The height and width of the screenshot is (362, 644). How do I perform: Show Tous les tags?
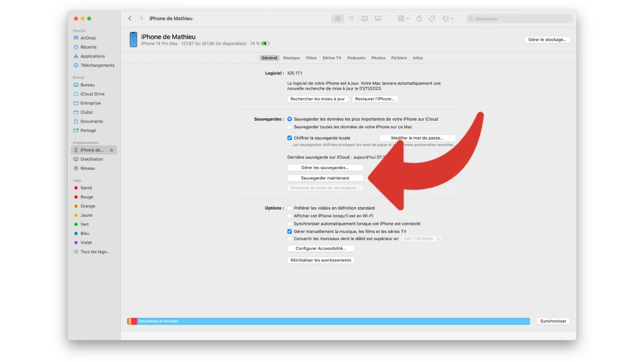tap(95, 252)
